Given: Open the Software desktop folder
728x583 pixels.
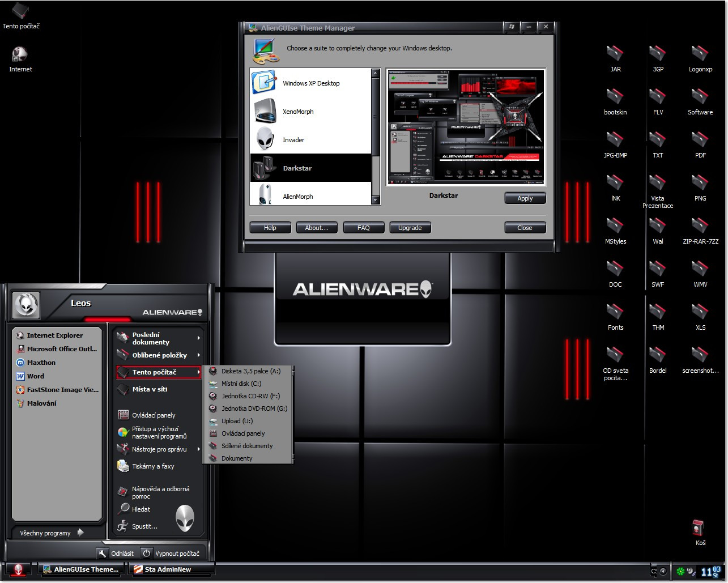Looking at the screenshot, I should tap(700, 102).
